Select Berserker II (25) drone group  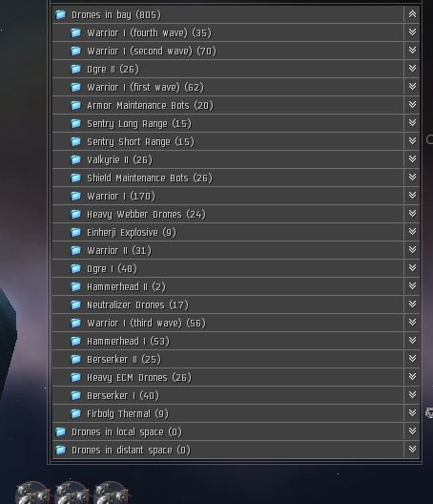pyautogui.click(x=228, y=359)
